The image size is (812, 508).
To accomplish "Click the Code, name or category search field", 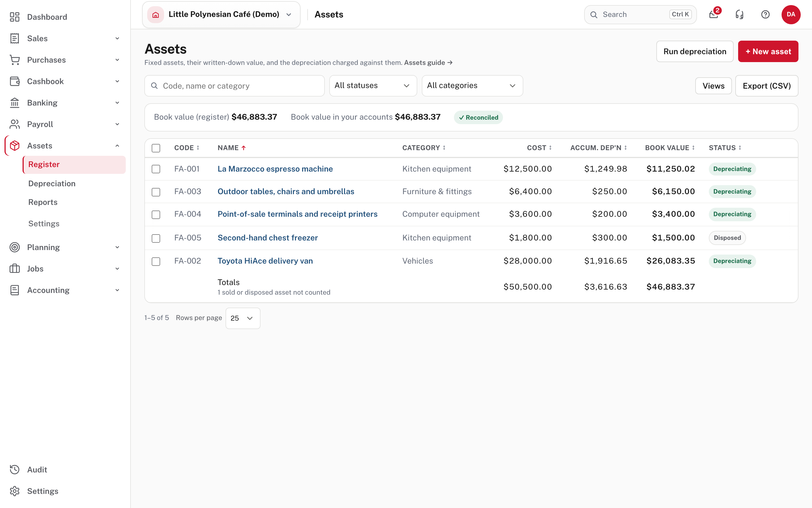I will click(x=235, y=86).
